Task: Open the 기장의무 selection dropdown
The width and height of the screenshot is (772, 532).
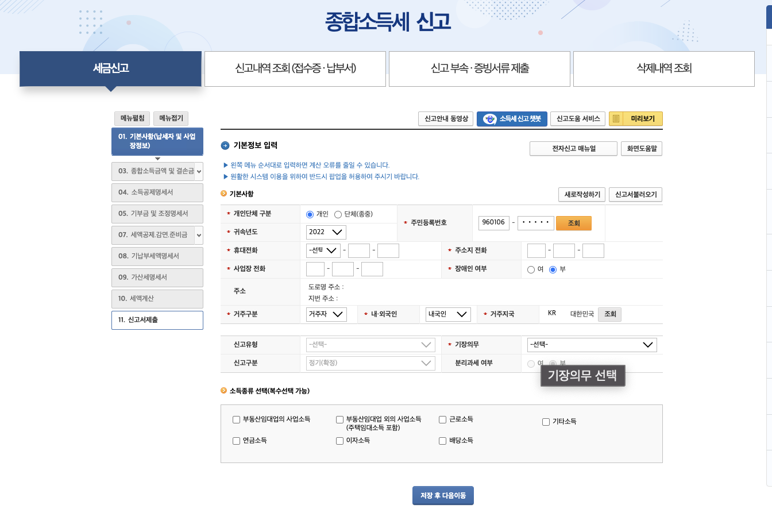Action: pos(592,345)
